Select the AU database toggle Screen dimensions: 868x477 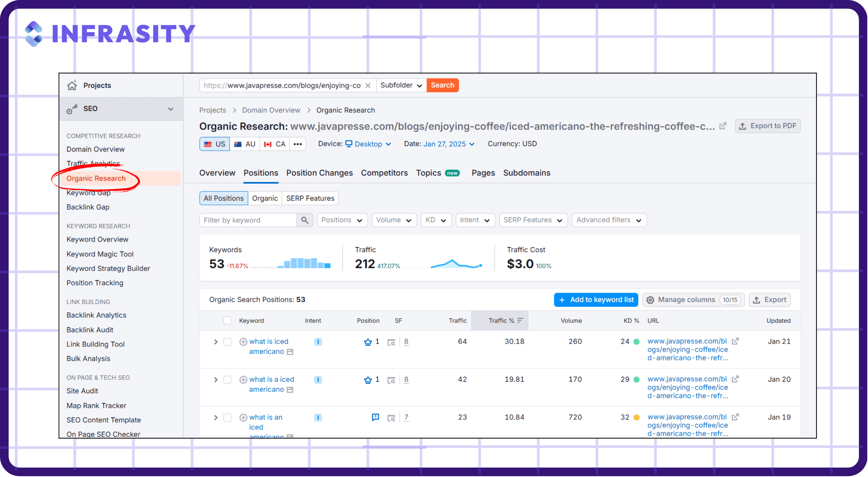pyautogui.click(x=245, y=144)
